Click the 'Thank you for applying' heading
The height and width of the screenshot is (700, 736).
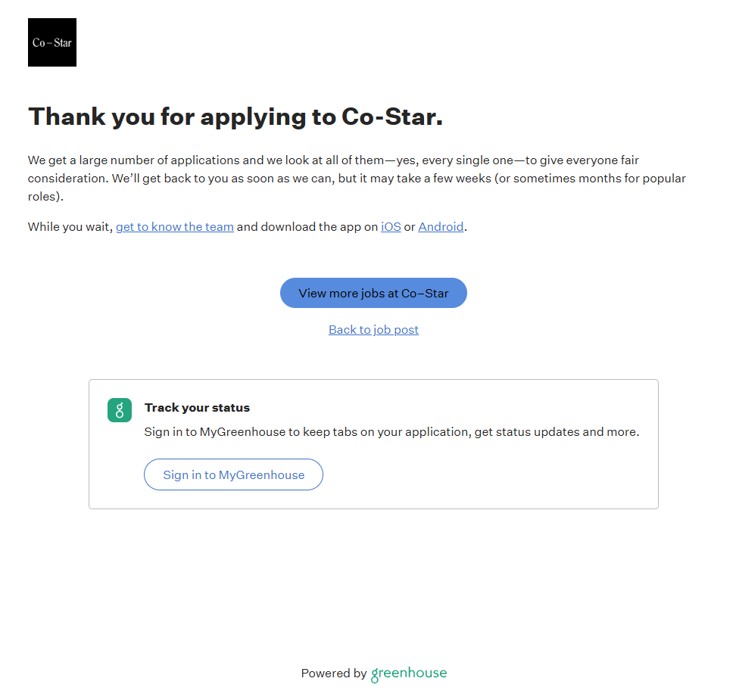tap(235, 117)
